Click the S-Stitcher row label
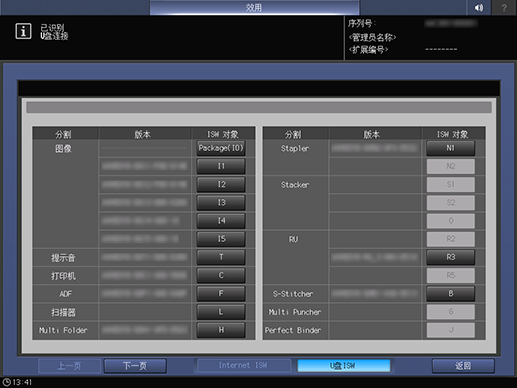Viewport: 517px width, 388px height. pos(293,294)
